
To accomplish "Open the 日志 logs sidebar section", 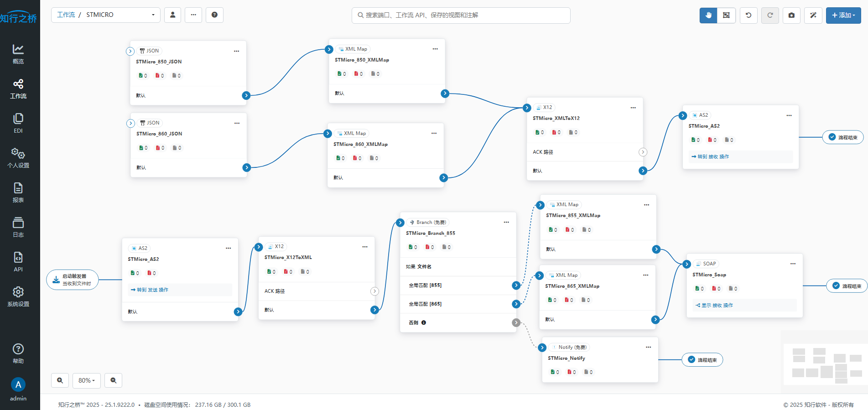I will click(x=18, y=227).
